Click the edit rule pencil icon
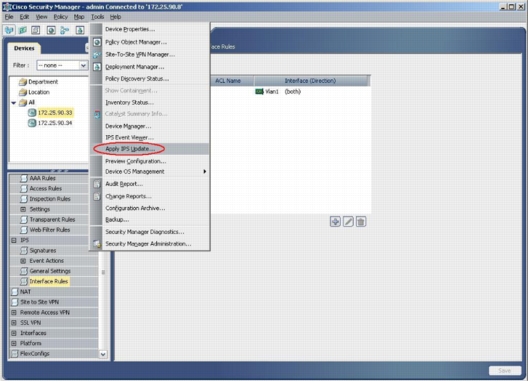Viewport: 530px width, 383px height. pyautogui.click(x=348, y=222)
